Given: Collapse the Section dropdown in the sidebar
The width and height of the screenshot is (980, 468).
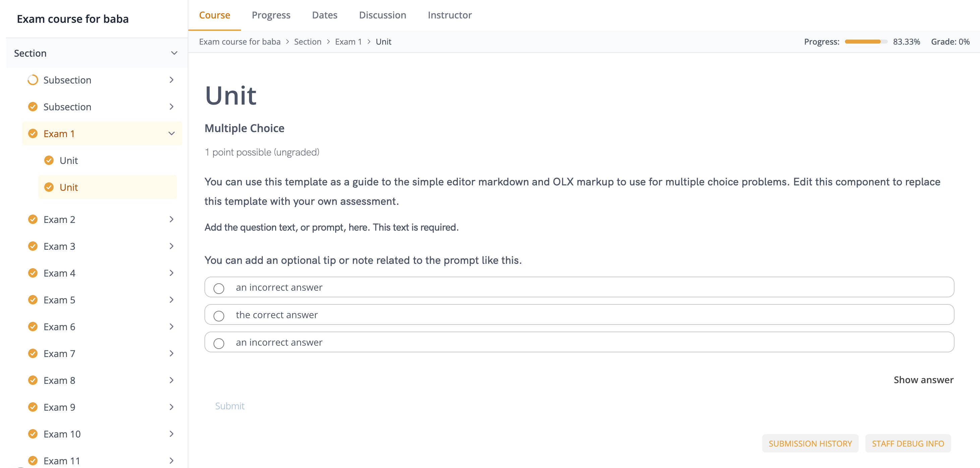Looking at the screenshot, I should [x=174, y=53].
